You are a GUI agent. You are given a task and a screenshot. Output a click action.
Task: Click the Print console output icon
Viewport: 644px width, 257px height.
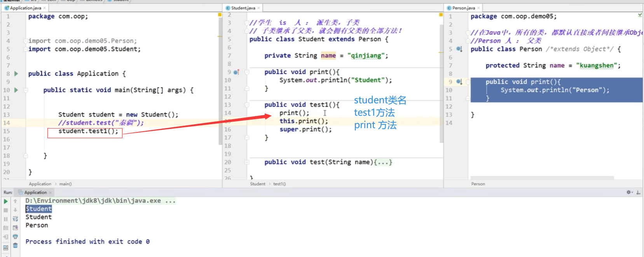tap(15, 236)
